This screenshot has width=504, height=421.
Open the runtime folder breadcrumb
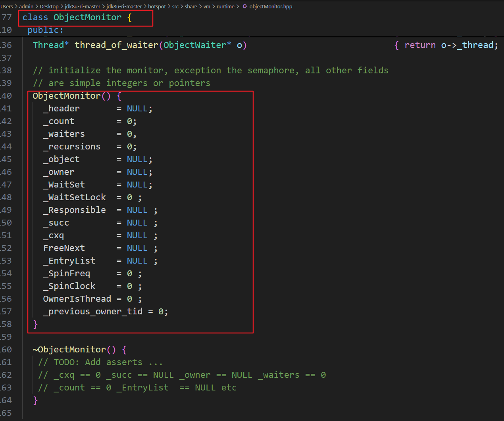pyautogui.click(x=225, y=6)
